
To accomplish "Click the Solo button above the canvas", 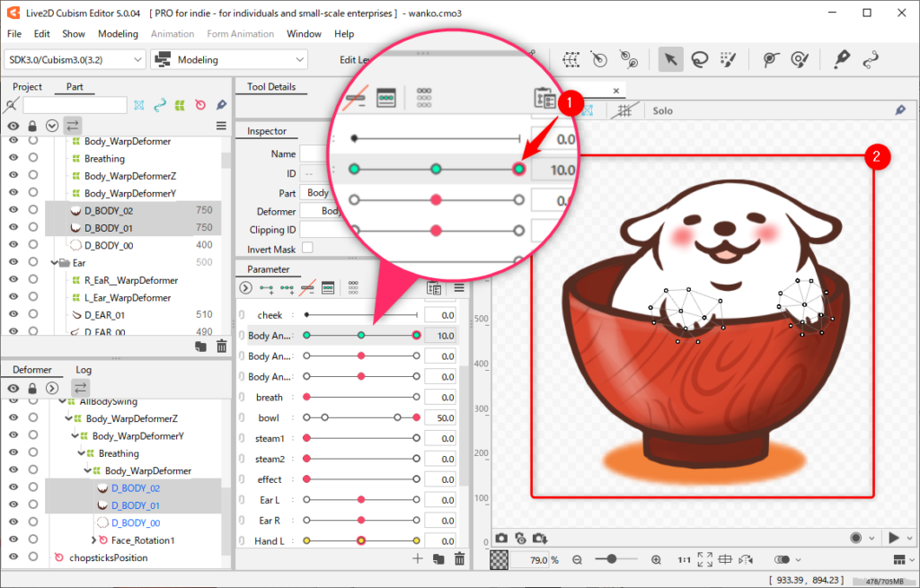I will point(662,111).
